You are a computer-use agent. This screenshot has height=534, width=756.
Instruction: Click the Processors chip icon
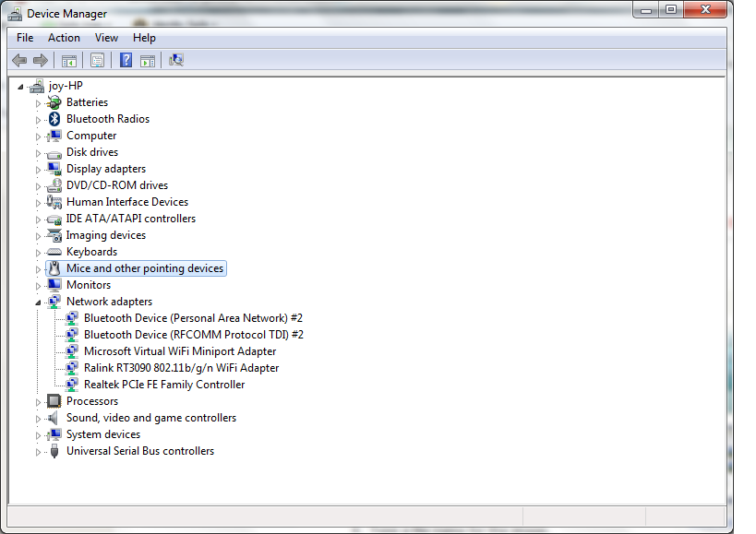(x=54, y=400)
